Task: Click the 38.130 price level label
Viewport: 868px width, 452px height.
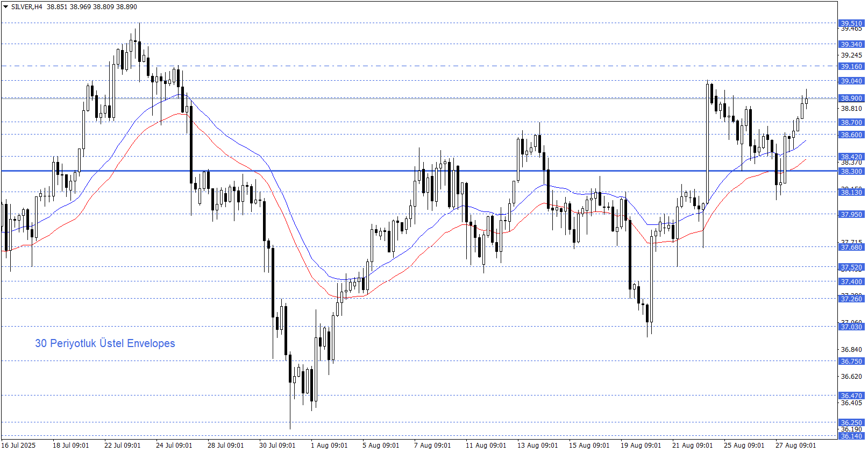Action: pyautogui.click(x=851, y=192)
